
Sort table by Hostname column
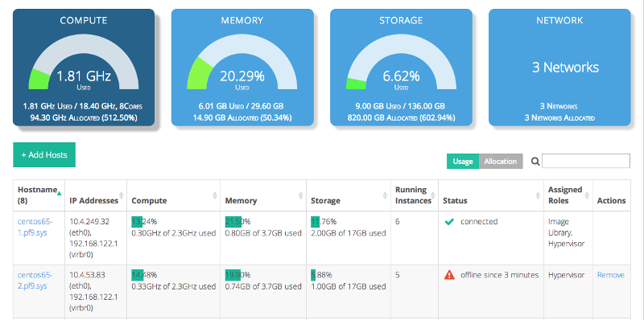pyautogui.click(x=39, y=195)
